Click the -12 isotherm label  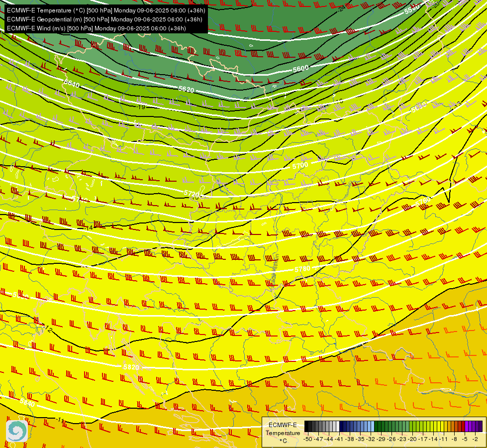click(48, 329)
